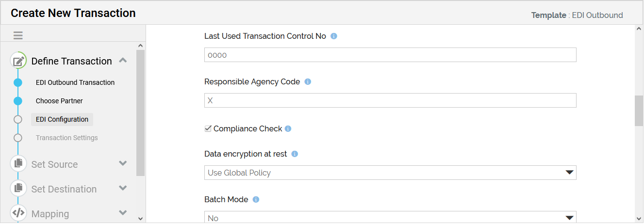Image resolution: width=644 pixels, height=224 pixels.
Task: Click the Define Transaction edit icon
Action: pos(18,61)
